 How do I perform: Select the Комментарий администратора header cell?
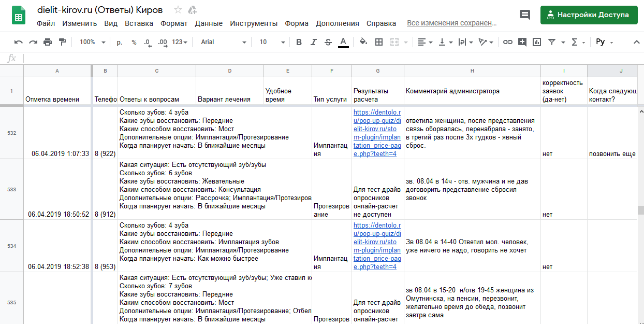(x=472, y=91)
